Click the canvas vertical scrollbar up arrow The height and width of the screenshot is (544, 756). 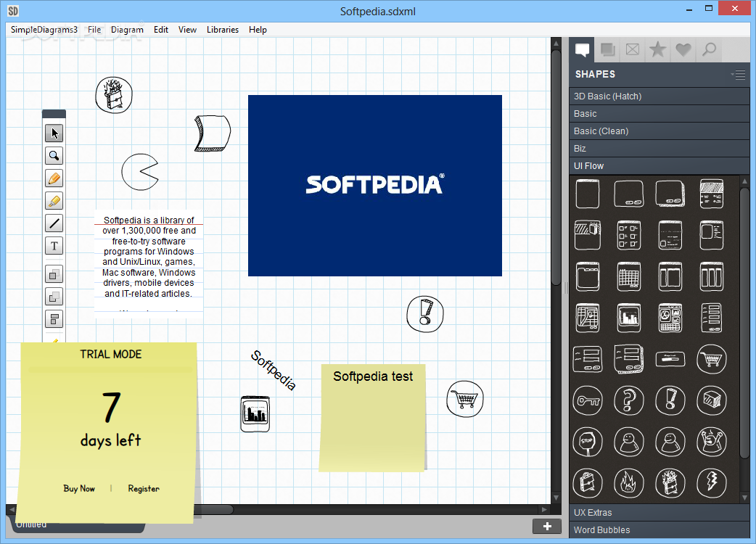[x=556, y=43]
